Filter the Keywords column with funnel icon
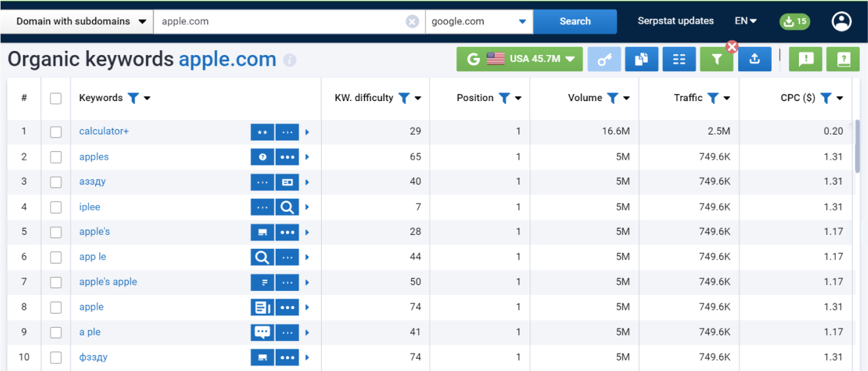 click(x=133, y=98)
